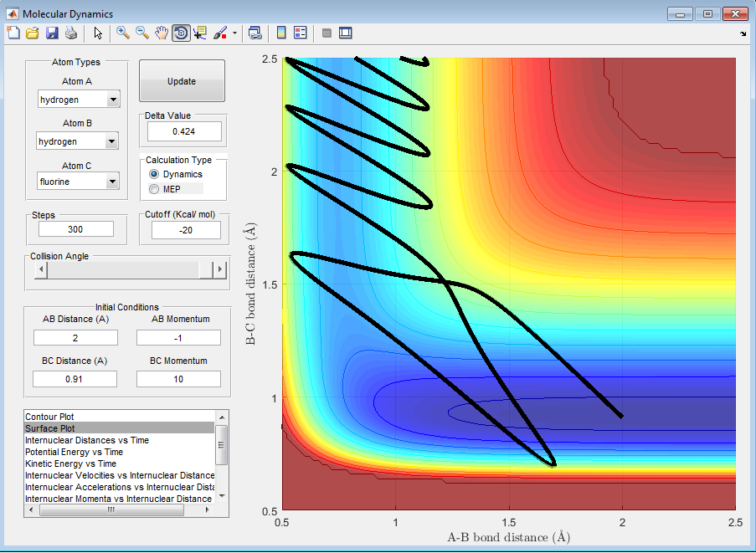This screenshot has height=553, width=756.
Task: Toggle the Rotate 3D tool
Action: (181, 33)
